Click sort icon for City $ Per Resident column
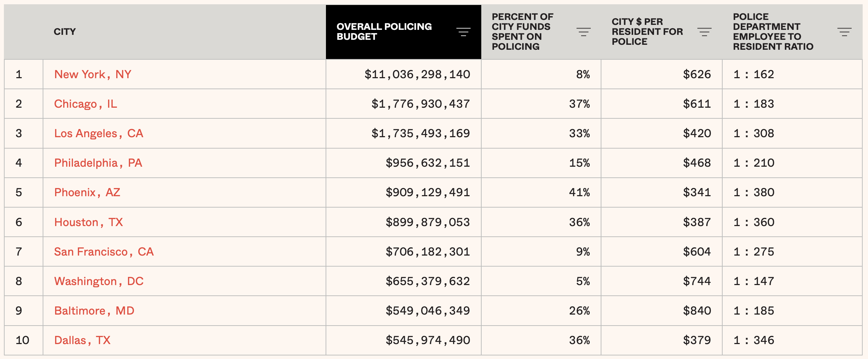Image resolution: width=868 pixels, height=359 pixels. 704,32
